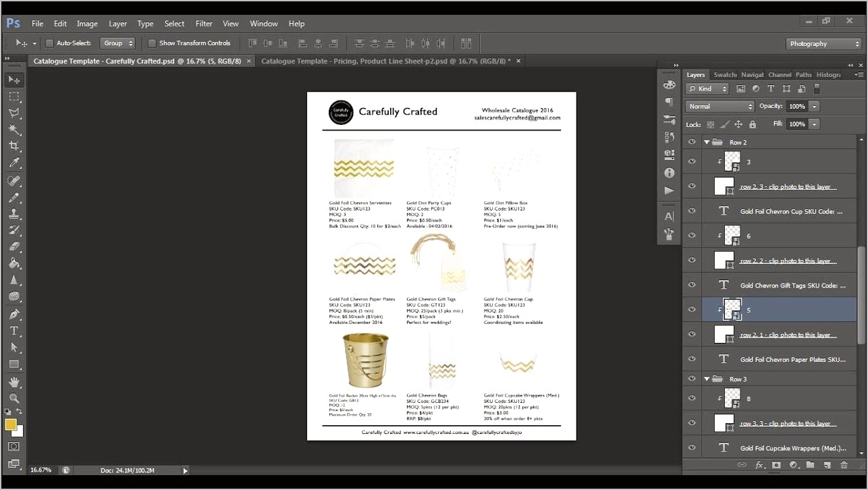This screenshot has height=490, width=868.
Task: Add layer style fx icon
Action: pos(759,465)
